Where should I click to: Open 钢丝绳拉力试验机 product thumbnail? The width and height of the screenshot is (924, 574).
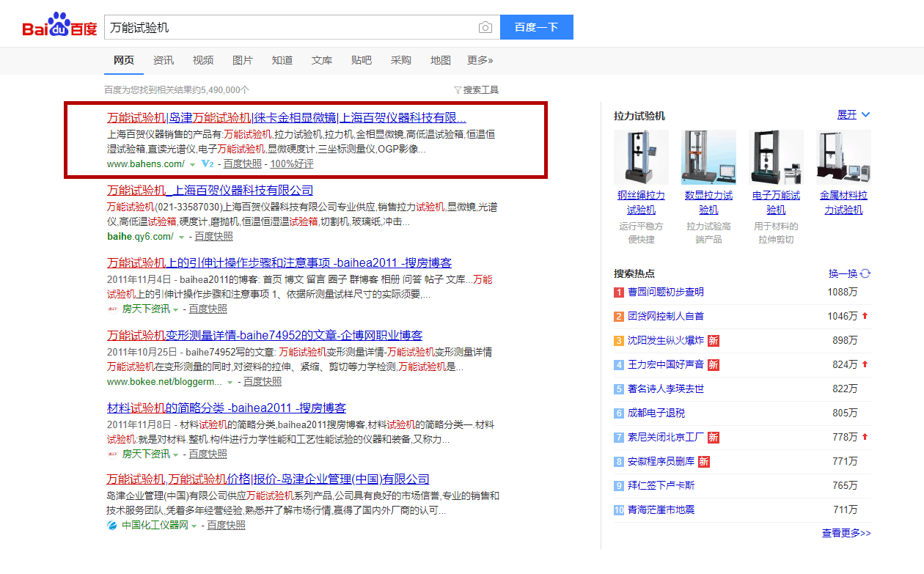click(641, 157)
